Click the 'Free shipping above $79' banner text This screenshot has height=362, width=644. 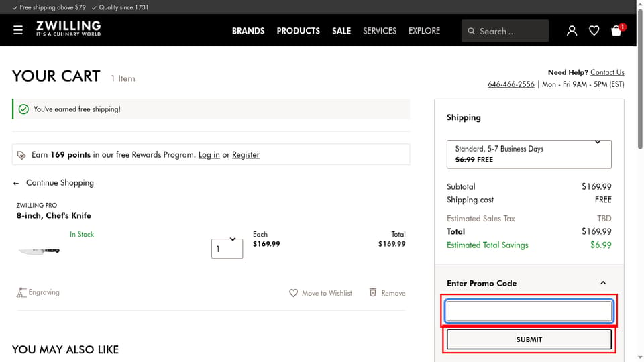tap(52, 7)
